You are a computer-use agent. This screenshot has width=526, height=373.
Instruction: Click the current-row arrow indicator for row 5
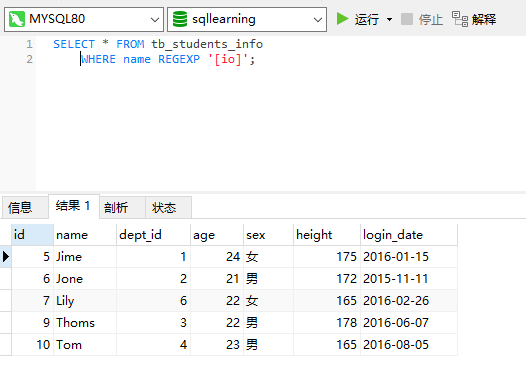coord(6,257)
